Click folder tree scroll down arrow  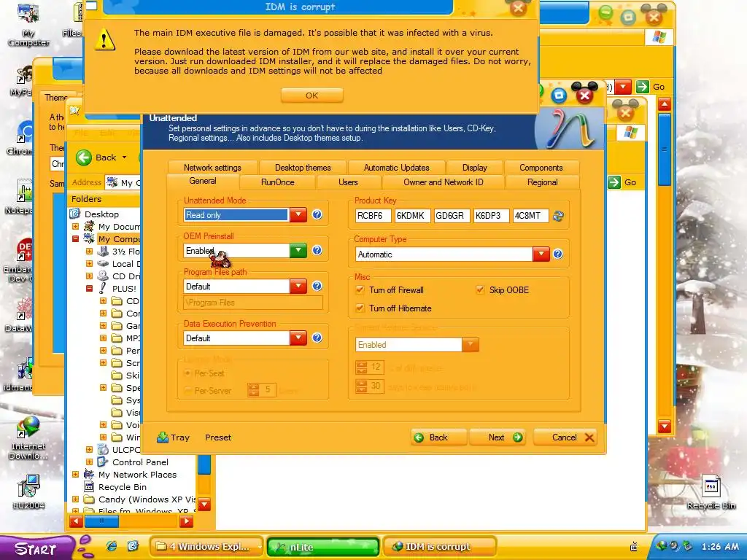(204, 505)
